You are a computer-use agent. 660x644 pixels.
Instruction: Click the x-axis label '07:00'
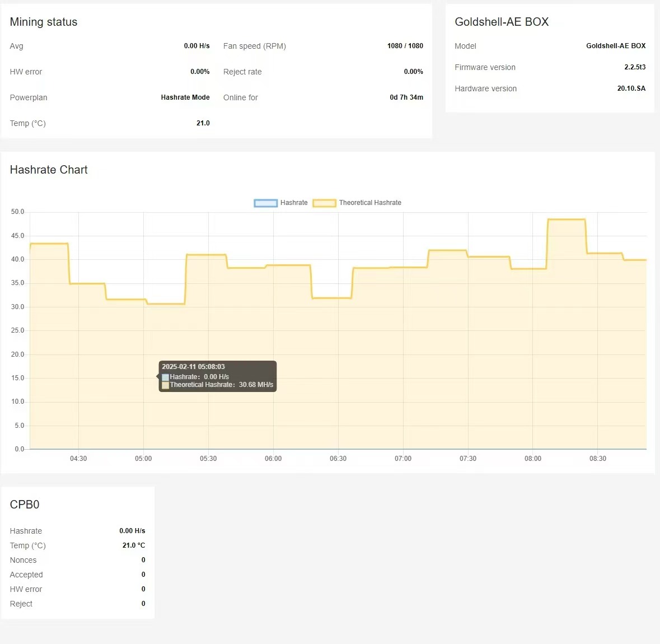pos(403,459)
